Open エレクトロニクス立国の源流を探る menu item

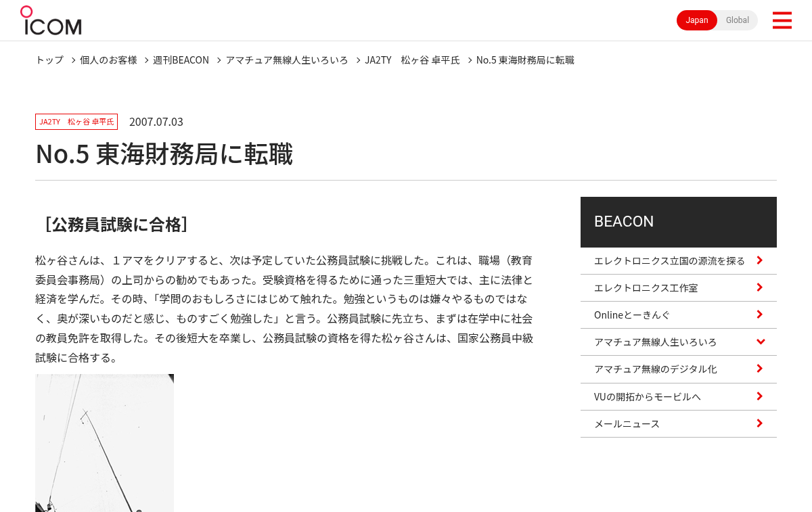point(679,261)
